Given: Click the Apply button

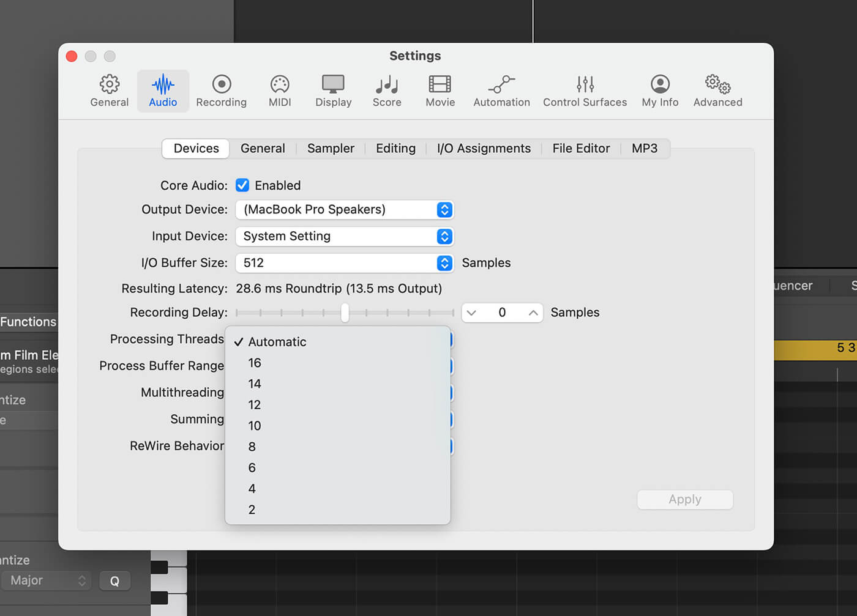Looking at the screenshot, I should click(x=685, y=500).
